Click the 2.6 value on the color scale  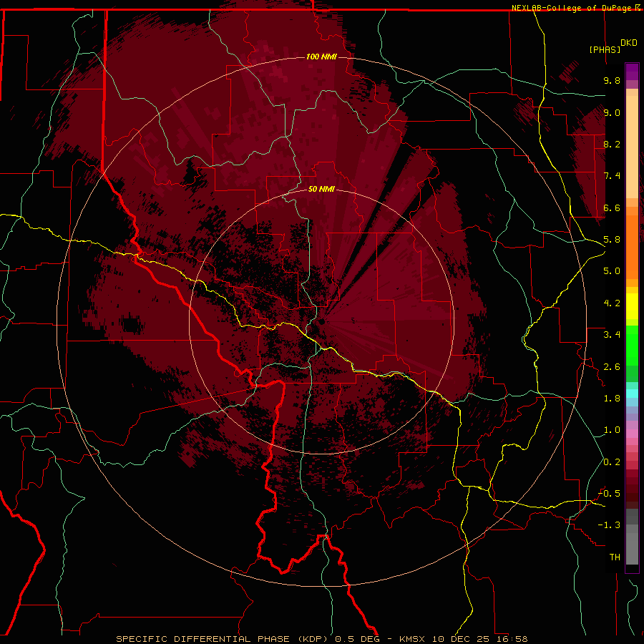pyautogui.click(x=612, y=367)
